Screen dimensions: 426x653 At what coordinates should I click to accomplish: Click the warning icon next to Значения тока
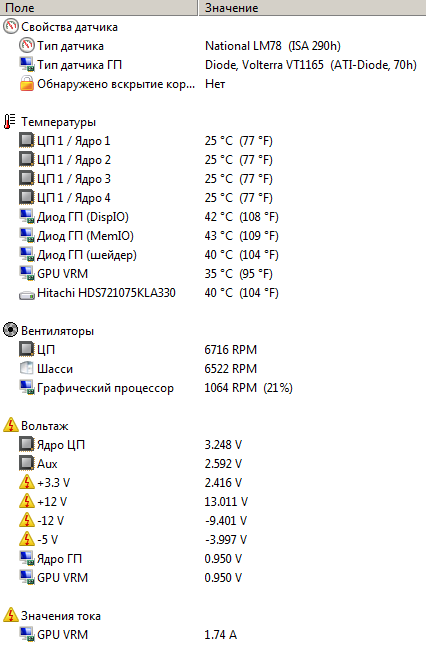10,616
